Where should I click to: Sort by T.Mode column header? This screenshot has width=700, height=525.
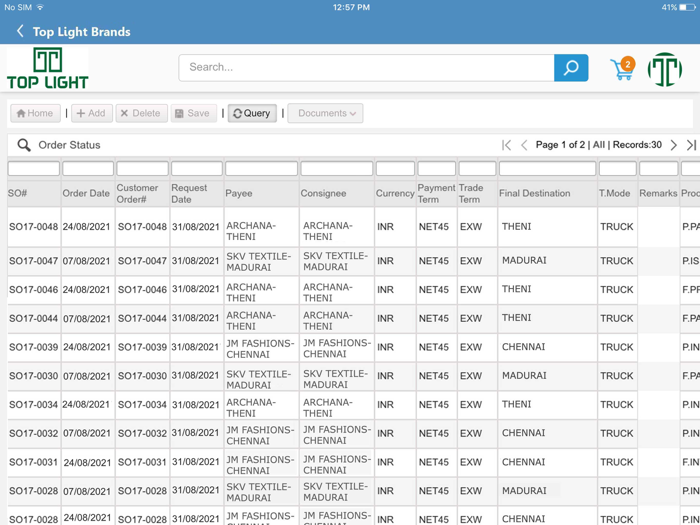(615, 193)
